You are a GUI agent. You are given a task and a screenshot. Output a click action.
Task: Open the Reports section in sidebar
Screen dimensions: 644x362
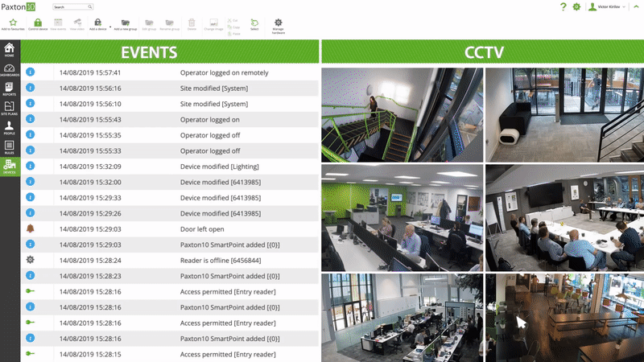[10, 89]
